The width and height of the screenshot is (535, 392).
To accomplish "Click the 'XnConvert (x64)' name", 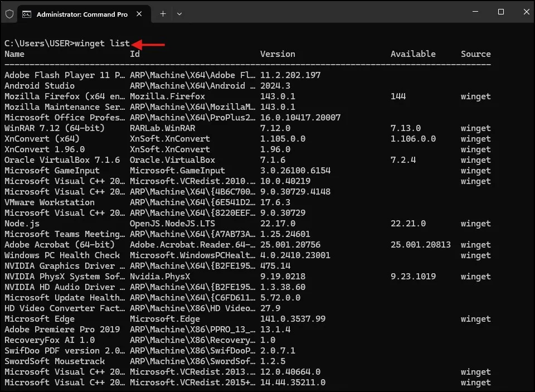I will click(x=42, y=139).
